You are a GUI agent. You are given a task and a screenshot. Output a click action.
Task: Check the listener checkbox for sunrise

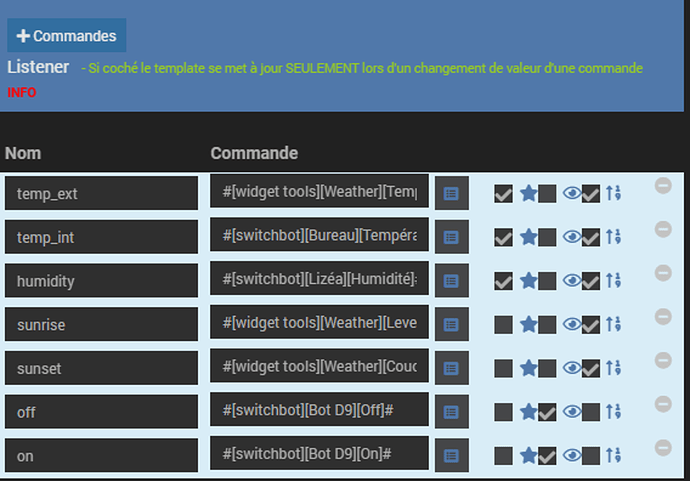(x=503, y=325)
